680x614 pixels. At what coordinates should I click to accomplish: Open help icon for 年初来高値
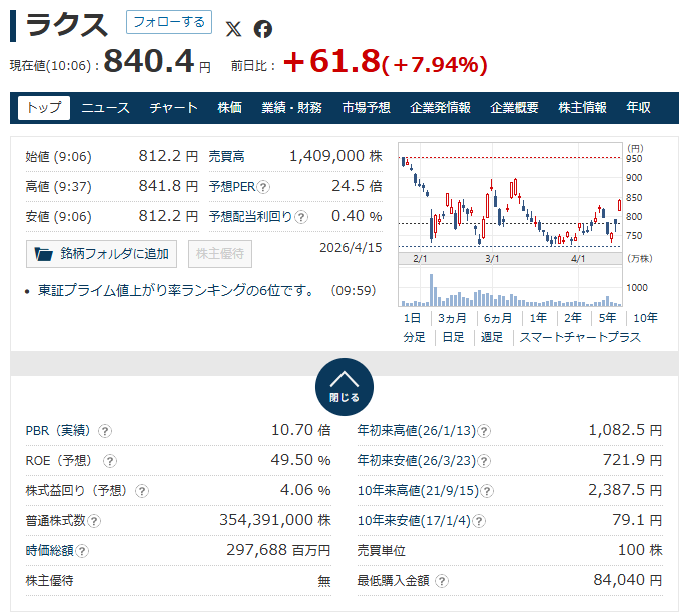[x=484, y=431]
